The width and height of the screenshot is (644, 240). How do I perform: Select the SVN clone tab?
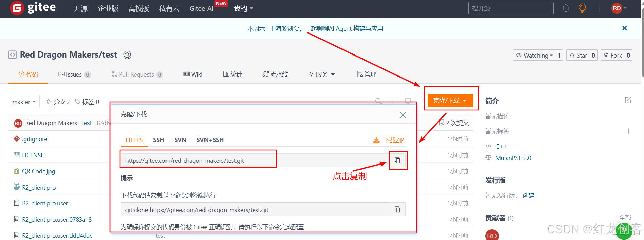180,140
